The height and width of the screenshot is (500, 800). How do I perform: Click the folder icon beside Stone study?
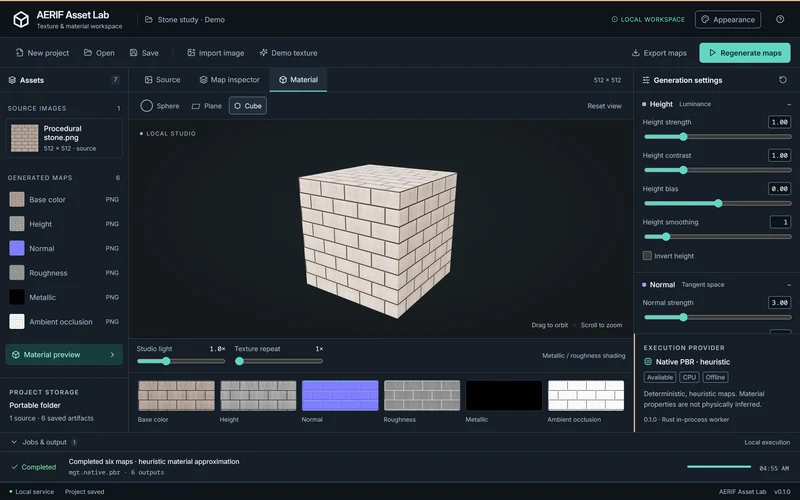[x=148, y=19]
